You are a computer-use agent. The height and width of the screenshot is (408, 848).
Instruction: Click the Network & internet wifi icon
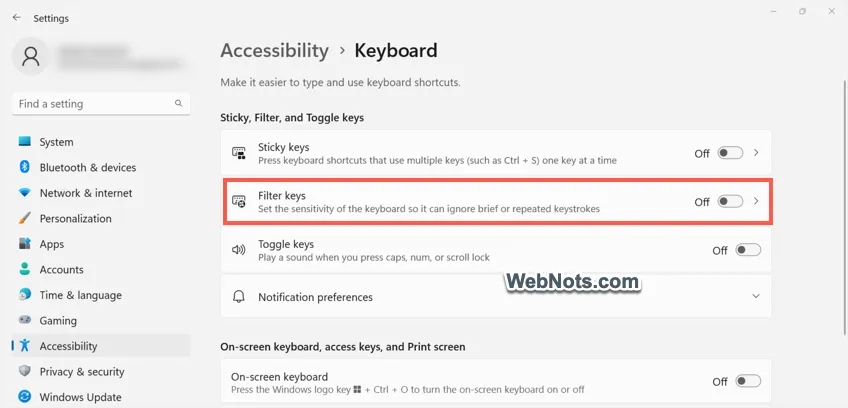tap(24, 193)
